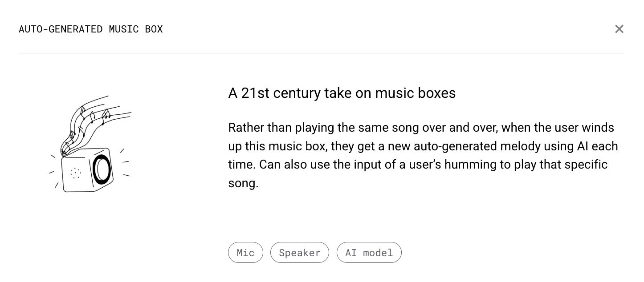Viewport: 644px width, 282px height.
Task: Click the project description paragraph
Action: [423, 155]
